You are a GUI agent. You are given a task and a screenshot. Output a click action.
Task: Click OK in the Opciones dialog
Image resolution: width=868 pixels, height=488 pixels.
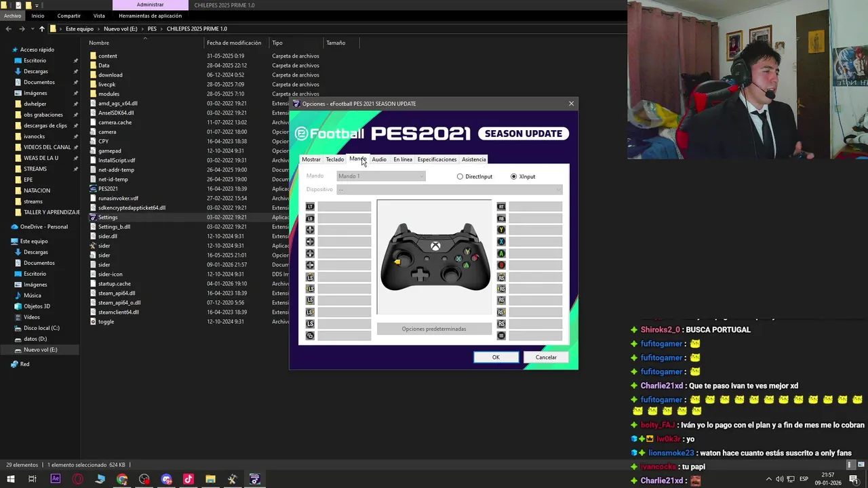(x=496, y=357)
